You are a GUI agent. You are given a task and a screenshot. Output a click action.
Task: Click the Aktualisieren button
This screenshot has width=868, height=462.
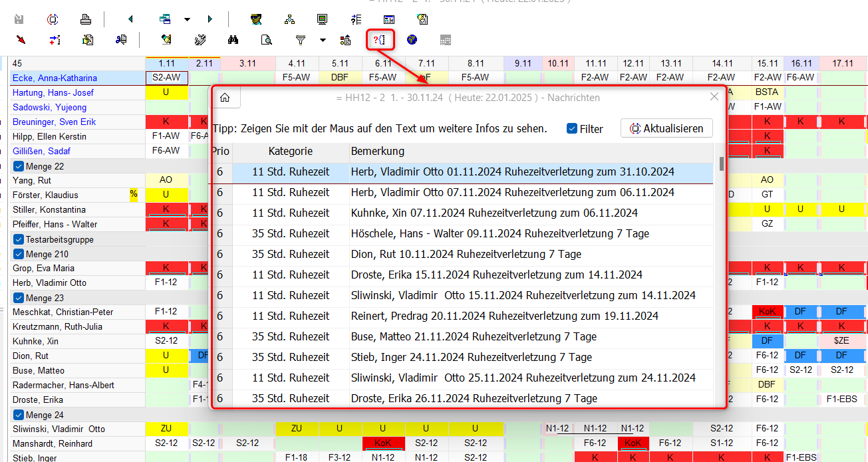pos(666,128)
